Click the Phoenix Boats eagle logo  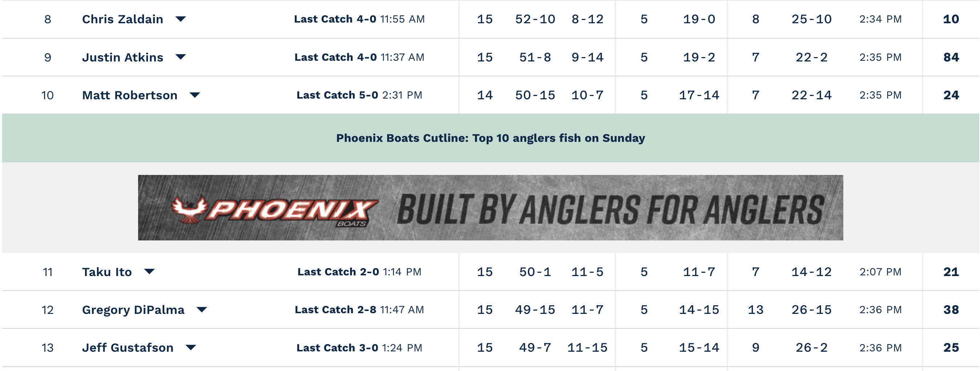pyautogui.click(x=189, y=209)
